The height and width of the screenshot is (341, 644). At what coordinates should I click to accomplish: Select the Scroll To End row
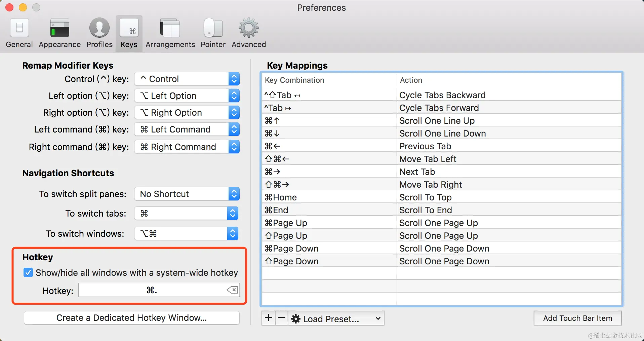coord(442,210)
